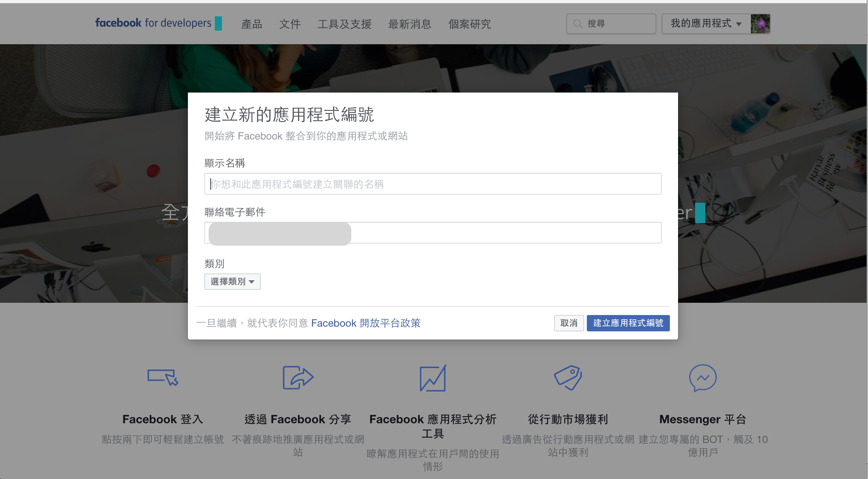Image resolution: width=868 pixels, height=479 pixels.
Task: Click the monetization price tag icon
Action: [x=568, y=378]
